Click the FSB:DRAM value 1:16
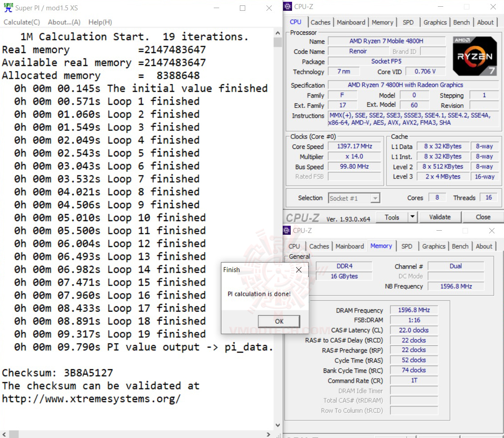The width and height of the screenshot is (504, 438). coord(414,320)
